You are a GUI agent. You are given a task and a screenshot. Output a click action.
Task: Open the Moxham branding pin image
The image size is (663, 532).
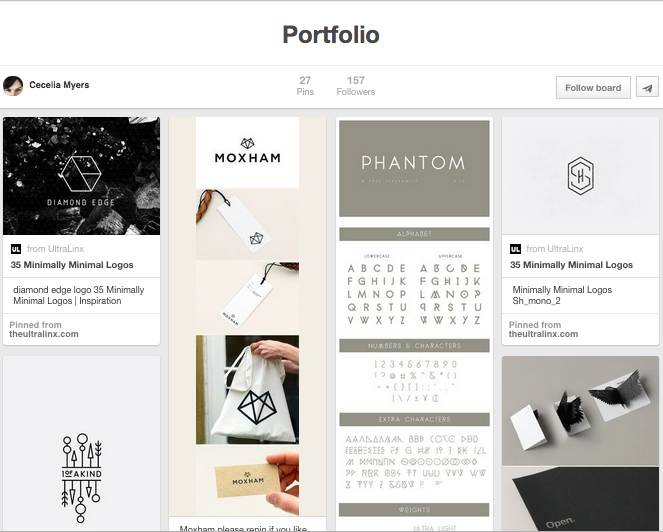[x=247, y=316]
